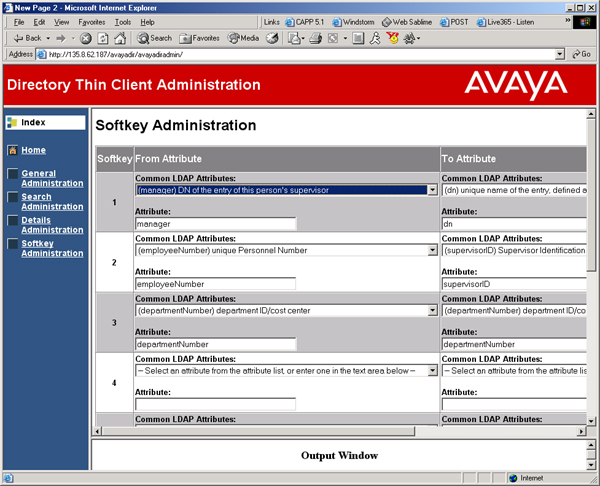Click the Go button next to address bar
Screen dimensions: 600x486
pyautogui.click(x=582, y=54)
